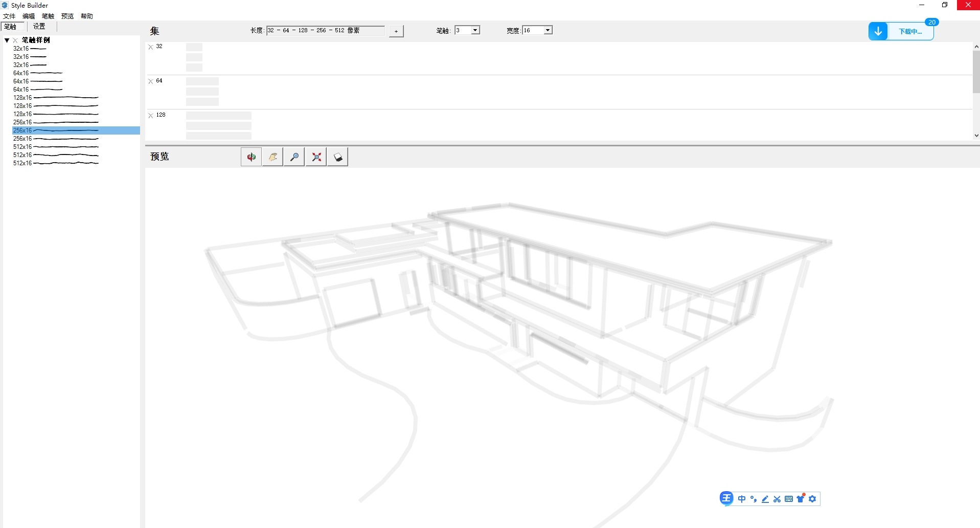Remove the 64 length row from set
The image size is (980, 528).
click(151, 81)
